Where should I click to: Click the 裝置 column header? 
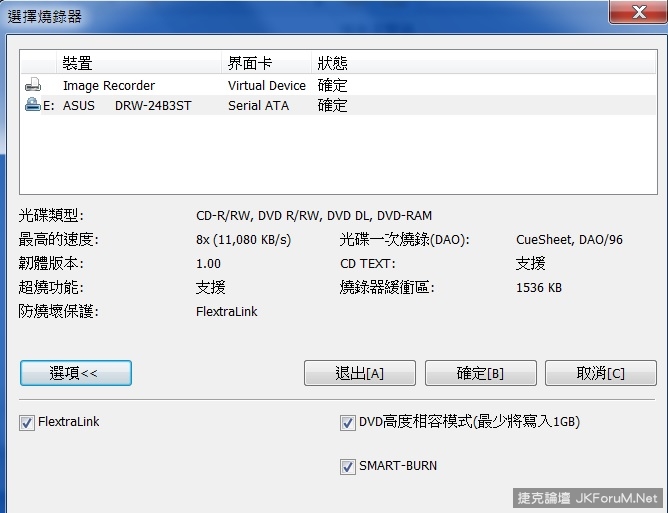[78, 64]
